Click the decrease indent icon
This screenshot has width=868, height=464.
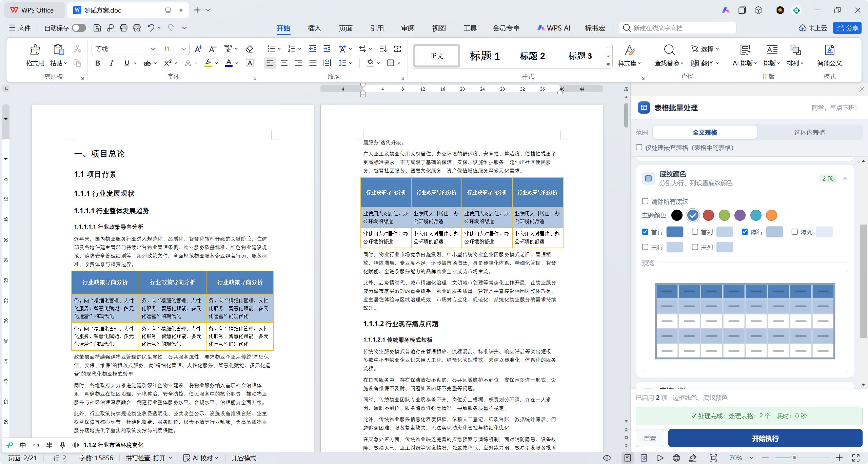(312, 49)
